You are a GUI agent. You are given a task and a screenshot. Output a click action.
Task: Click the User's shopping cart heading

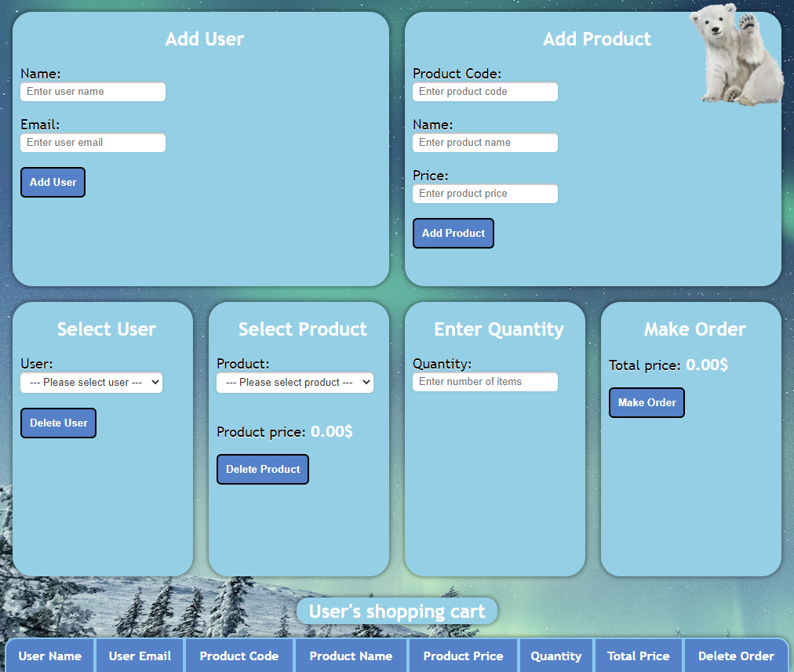(x=396, y=611)
